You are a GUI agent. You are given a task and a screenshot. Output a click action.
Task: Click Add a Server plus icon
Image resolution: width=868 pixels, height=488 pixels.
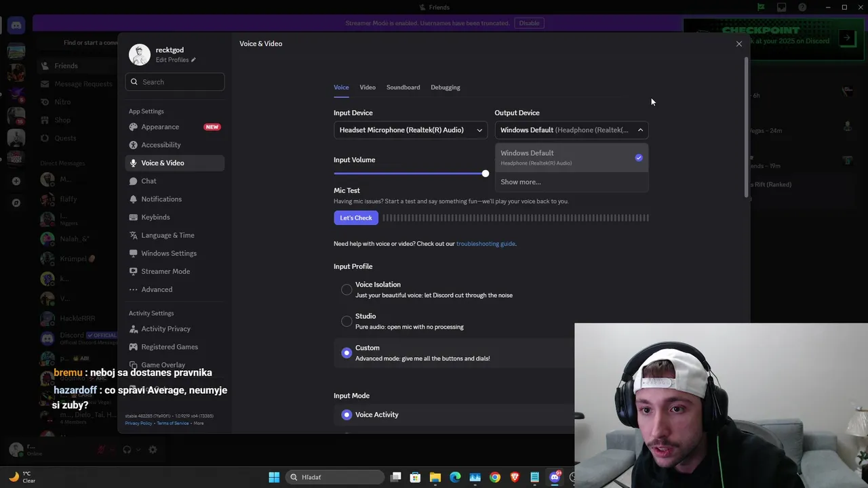click(16, 181)
